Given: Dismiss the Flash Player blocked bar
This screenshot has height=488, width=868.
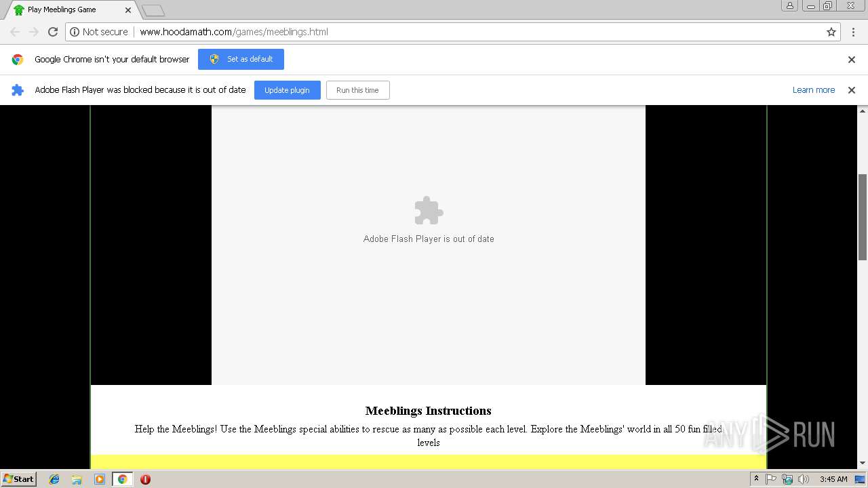Looking at the screenshot, I should 852,90.
